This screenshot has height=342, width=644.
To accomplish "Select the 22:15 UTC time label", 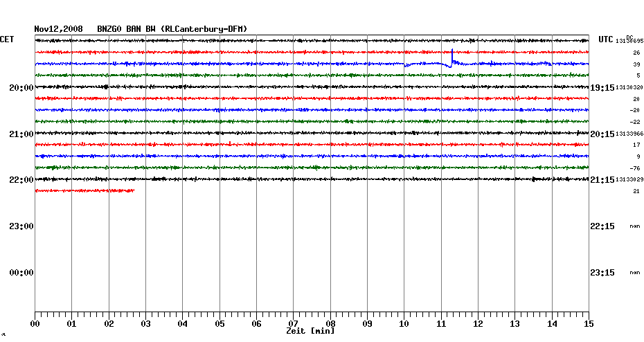I will click(x=602, y=226).
